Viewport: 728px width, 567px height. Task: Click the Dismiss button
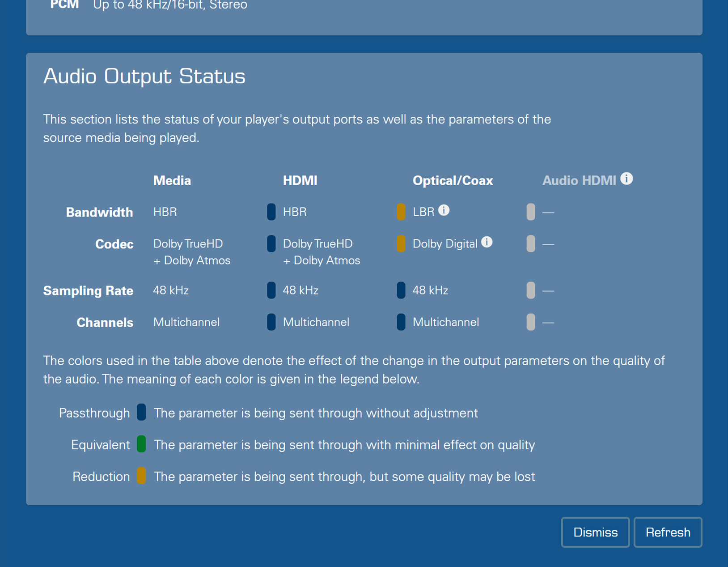595,532
